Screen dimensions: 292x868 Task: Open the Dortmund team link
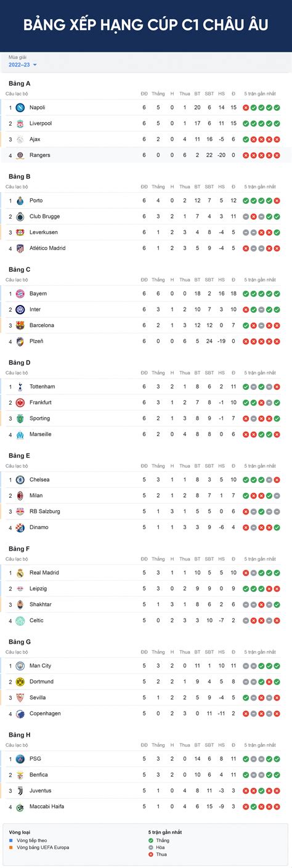coord(41,682)
